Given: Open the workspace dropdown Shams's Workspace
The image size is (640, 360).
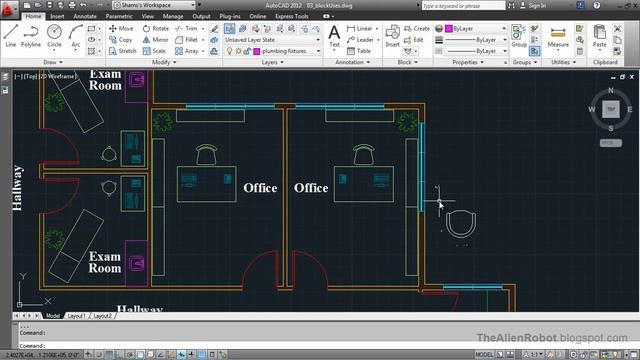Looking at the screenshot, I should pyautogui.click(x=154, y=5).
